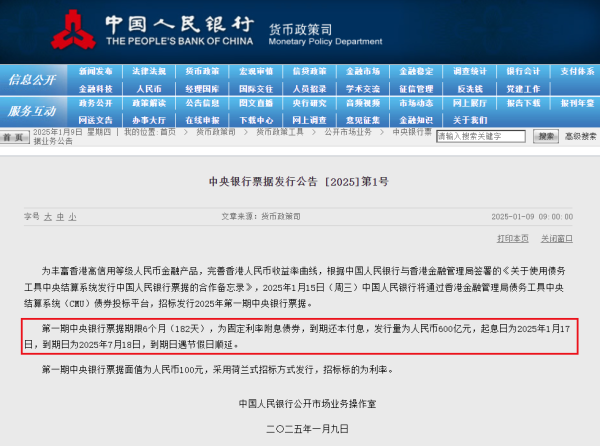Screen dimensions: 600x446
Task: Go to 征信管理 section
Action: pos(416,89)
